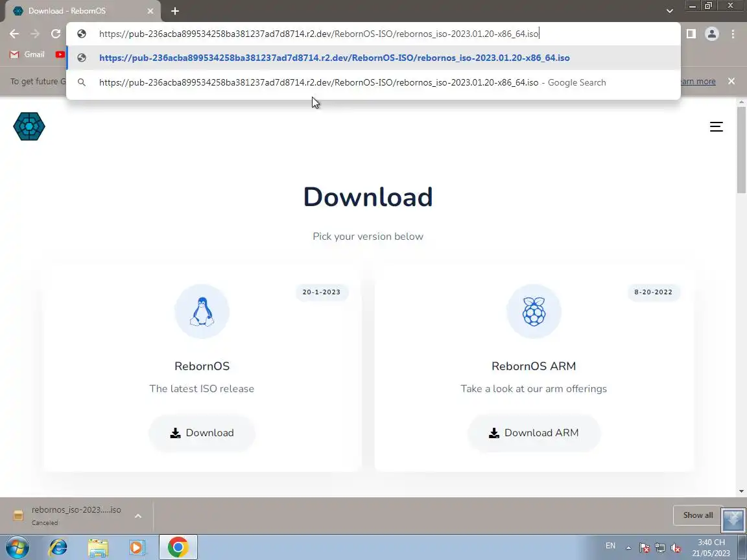
Task: Open the Gmail bookmark
Action: click(27, 54)
